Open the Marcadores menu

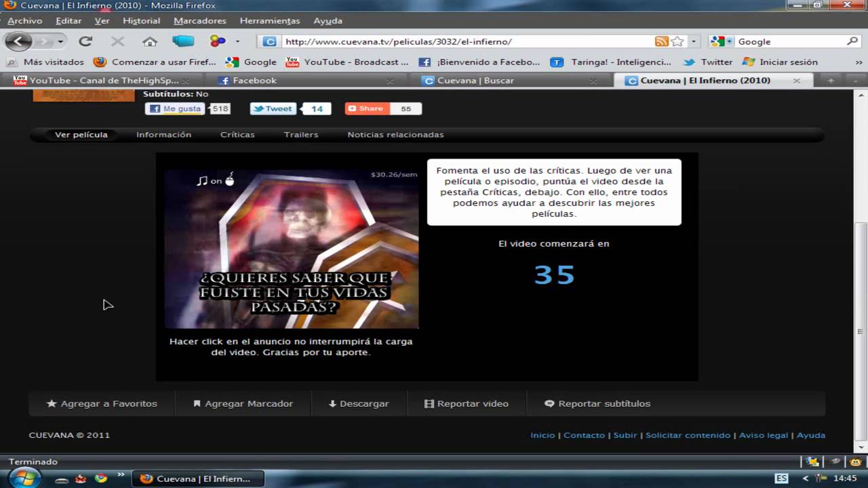pyautogui.click(x=200, y=21)
